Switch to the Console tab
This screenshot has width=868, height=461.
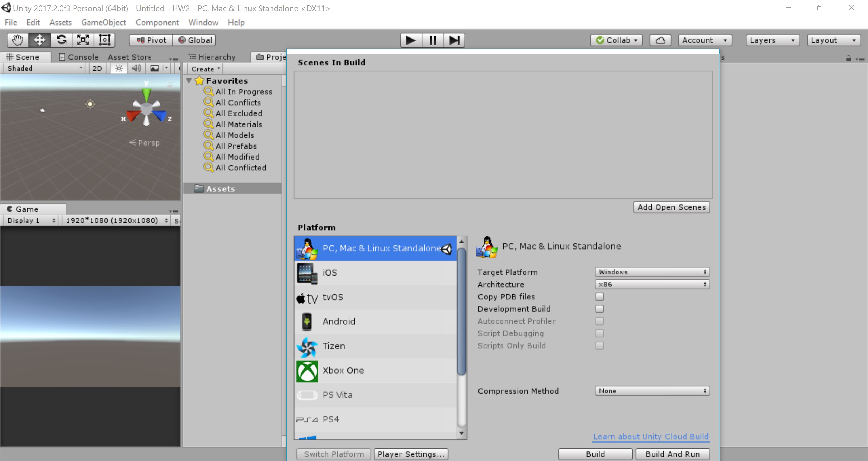pyautogui.click(x=79, y=57)
